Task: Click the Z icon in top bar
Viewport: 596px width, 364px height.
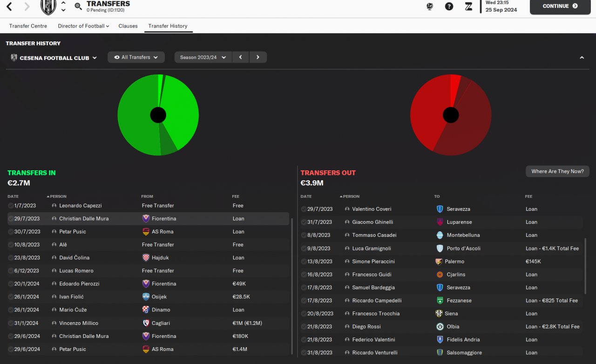Action: coord(468,7)
